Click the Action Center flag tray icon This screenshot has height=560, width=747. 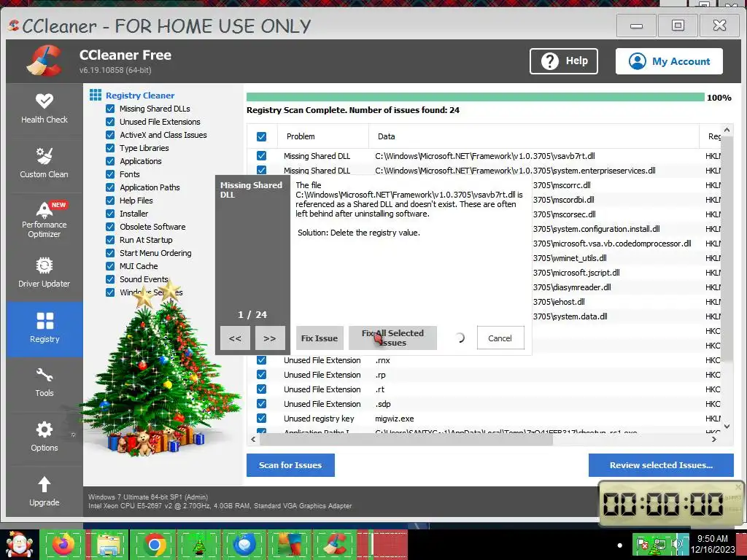click(x=643, y=544)
